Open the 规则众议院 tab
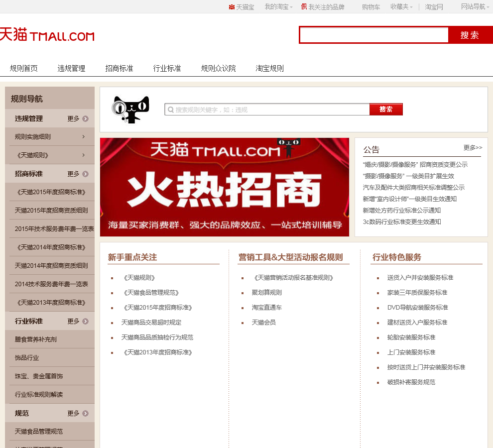The width and height of the screenshot is (493, 448). click(x=218, y=68)
